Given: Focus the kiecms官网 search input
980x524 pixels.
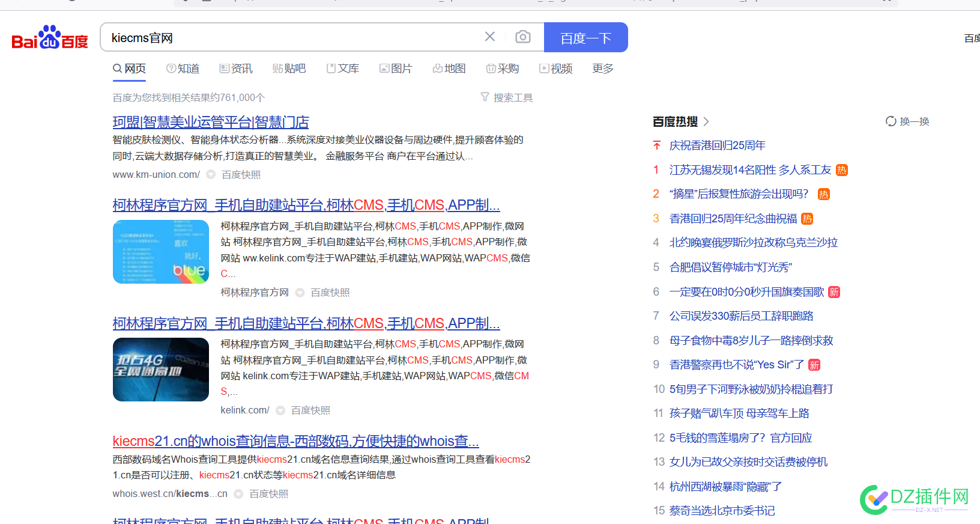Looking at the screenshot, I should tap(294, 37).
